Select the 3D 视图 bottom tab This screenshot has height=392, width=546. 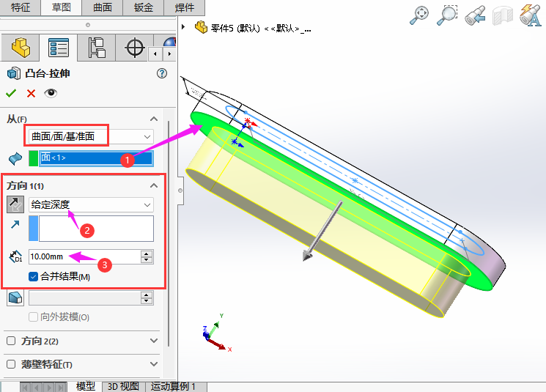click(123, 386)
